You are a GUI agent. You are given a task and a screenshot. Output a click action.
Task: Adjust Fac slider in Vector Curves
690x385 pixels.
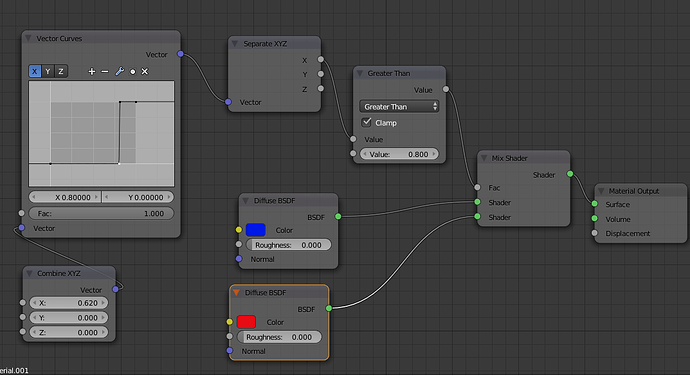coord(101,213)
